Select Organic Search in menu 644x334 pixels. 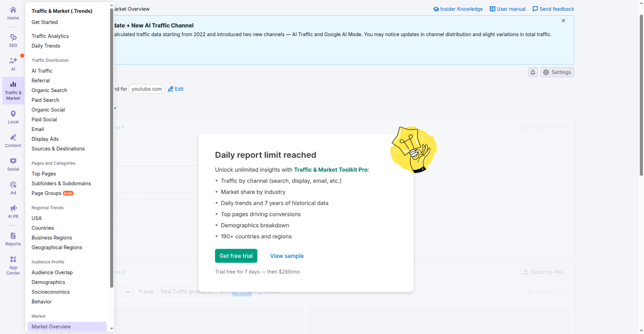pyautogui.click(x=50, y=90)
